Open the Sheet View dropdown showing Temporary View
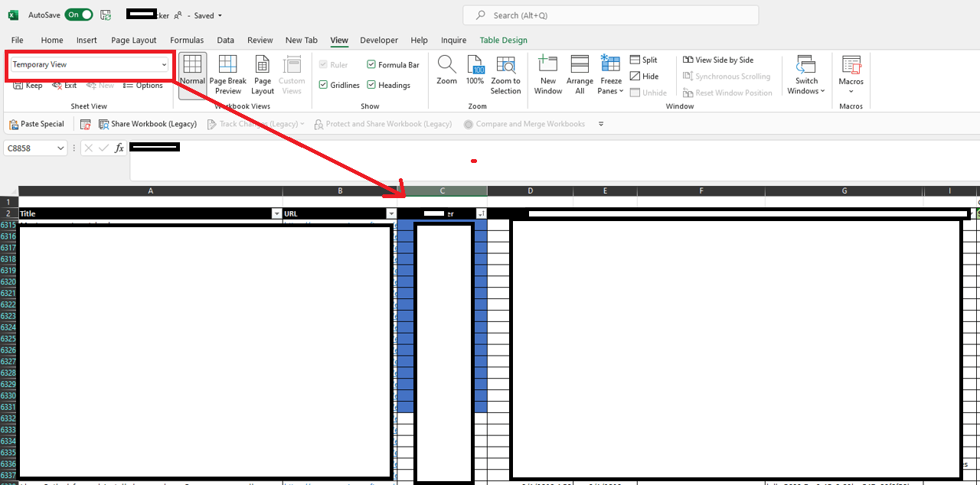The width and height of the screenshot is (980, 485). pyautogui.click(x=89, y=65)
